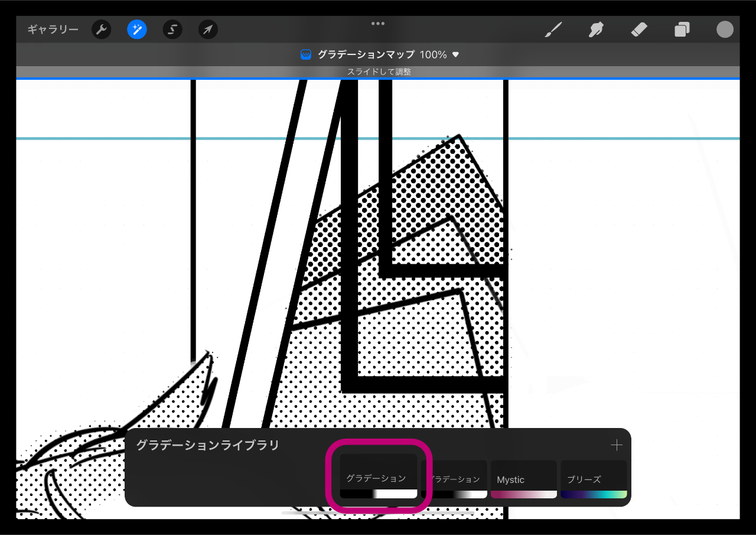The height and width of the screenshot is (535, 756).
Task: Open the three-dot menu at top center
Action: [378, 24]
